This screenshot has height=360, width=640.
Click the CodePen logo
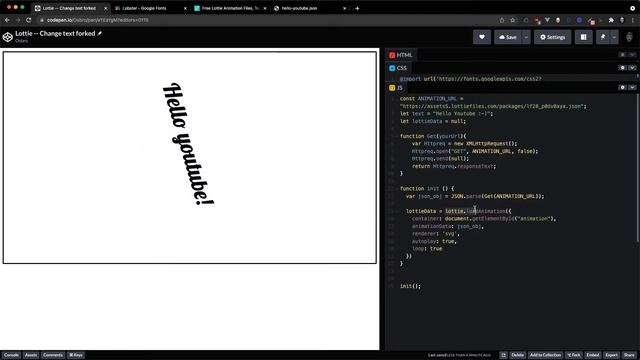[7, 37]
